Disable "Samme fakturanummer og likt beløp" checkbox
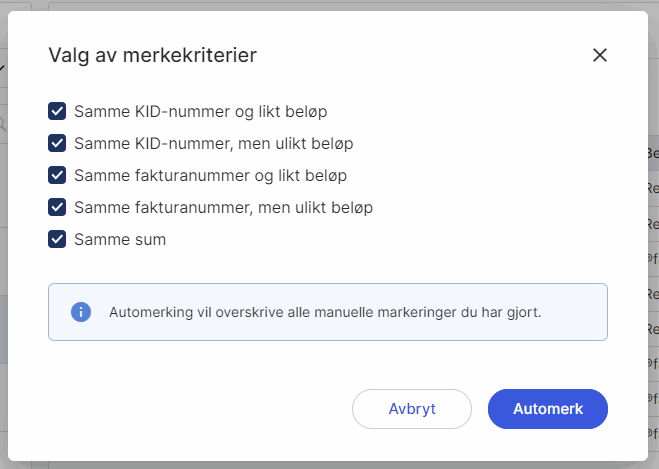 coord(57,175)
